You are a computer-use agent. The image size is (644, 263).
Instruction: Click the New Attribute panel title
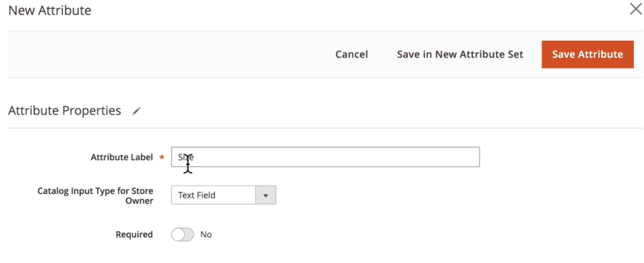(50, 11)
